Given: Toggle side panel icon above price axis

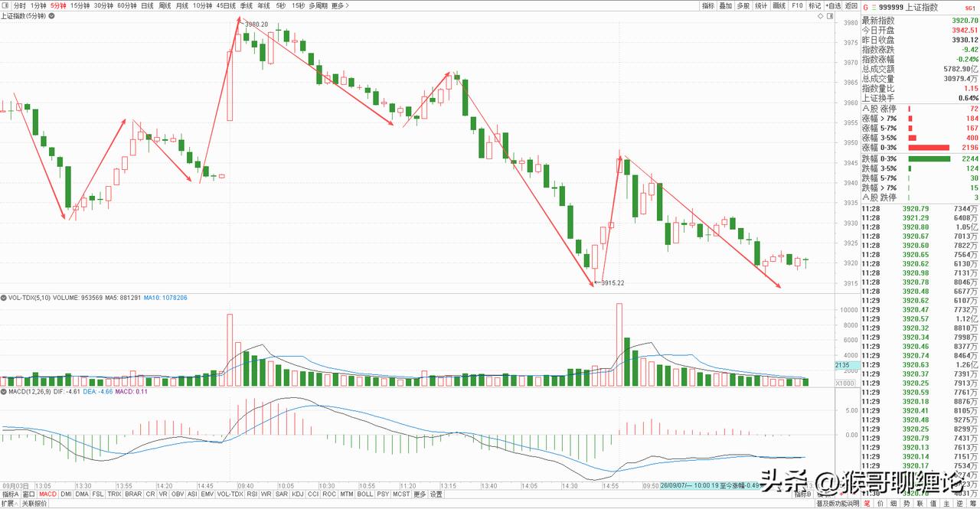Looking at the screenshot, I should coord(830,16).
